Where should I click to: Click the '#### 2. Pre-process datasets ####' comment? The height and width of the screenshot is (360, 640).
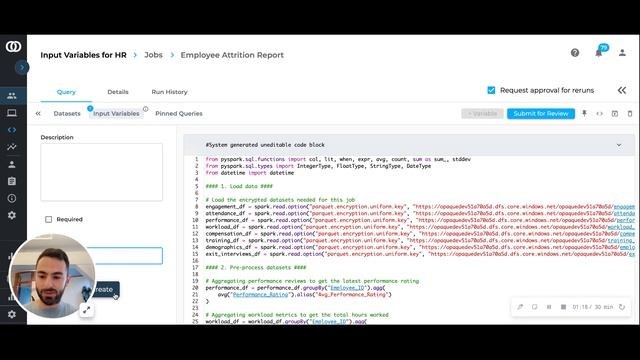pyautogui.click(x=256, y=267)
